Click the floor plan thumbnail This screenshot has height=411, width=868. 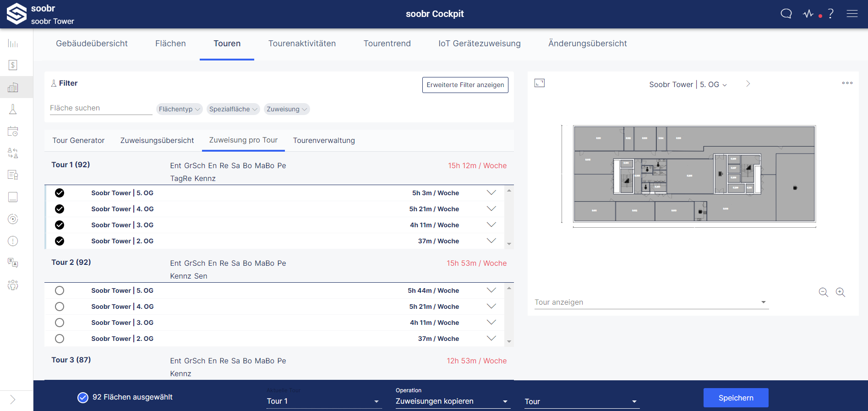click(x=694, y=174)
